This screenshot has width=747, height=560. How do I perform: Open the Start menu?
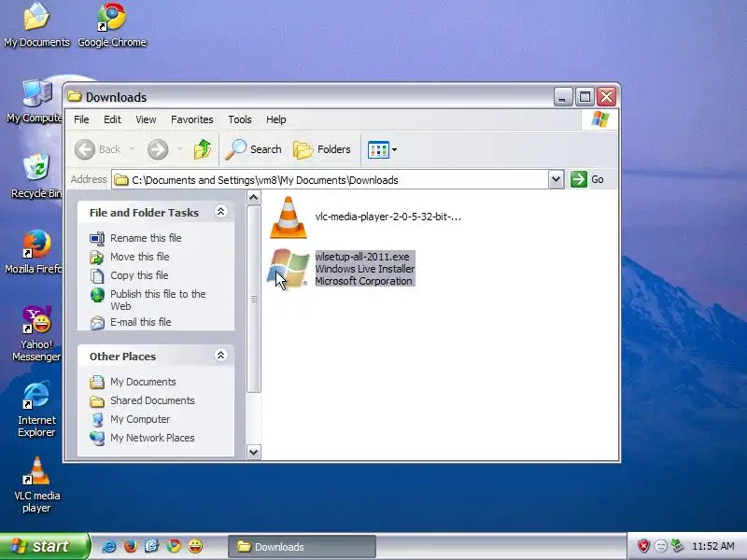44,546
